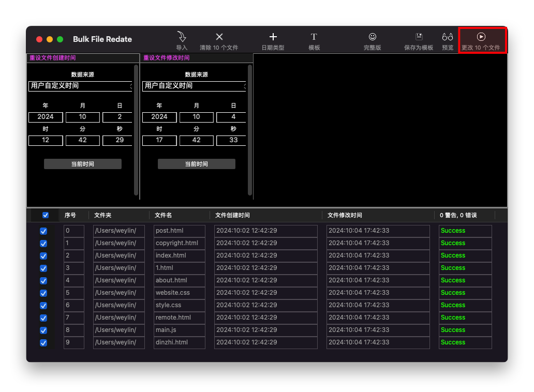Click the Full Version (完整版) smiley icon
This screenshot has width=534, height=392.
pos(373,37)
